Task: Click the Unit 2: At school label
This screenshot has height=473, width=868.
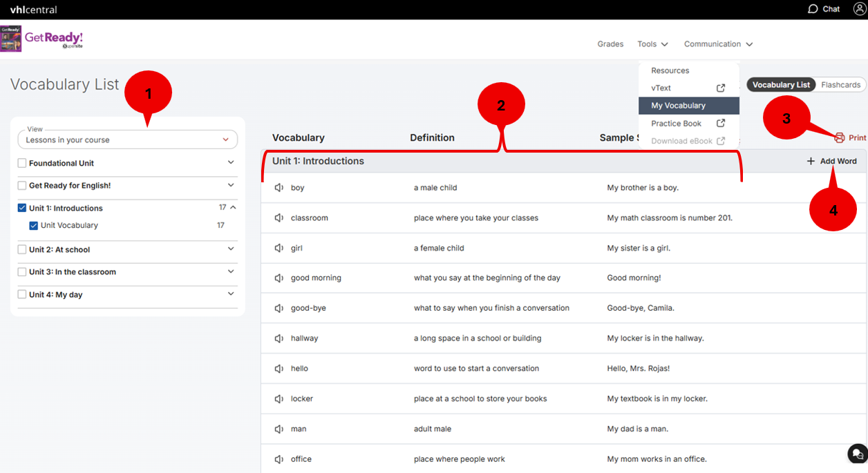Action: tap(59, 250)
